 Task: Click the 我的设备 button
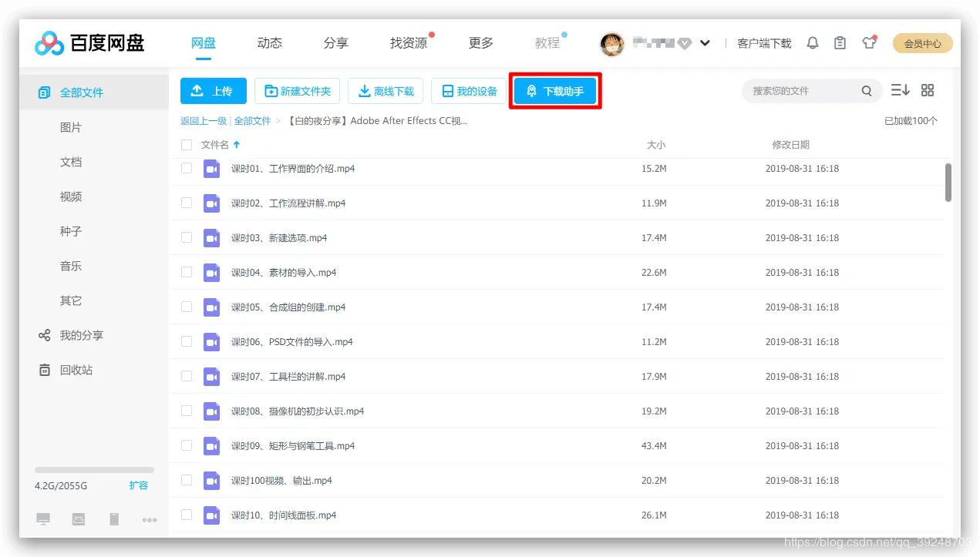469,91
